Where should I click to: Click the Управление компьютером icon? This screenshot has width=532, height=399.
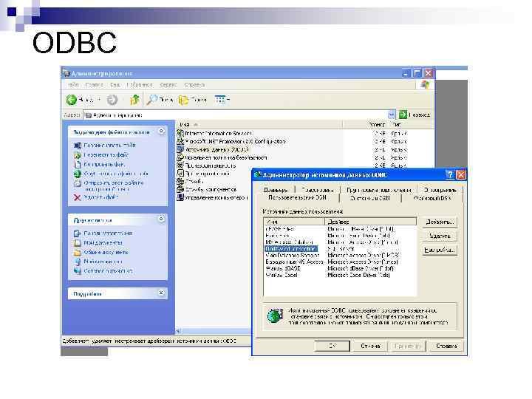[180, 197]
